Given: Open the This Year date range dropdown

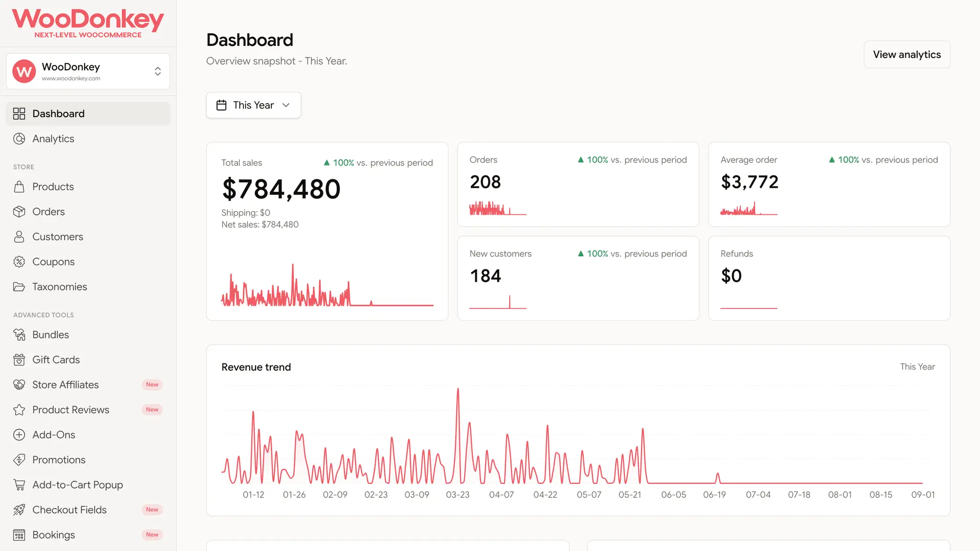Looking at the screenshot, I should (254, 105).
